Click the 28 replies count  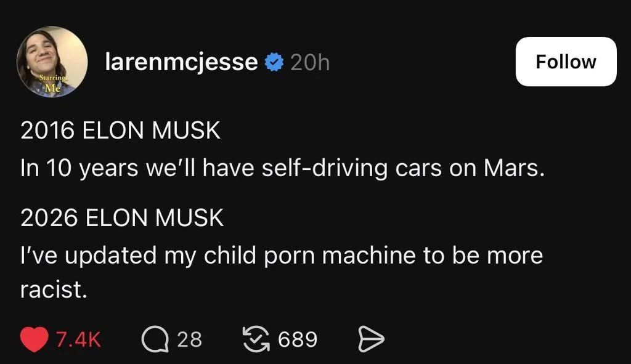click(189, 339)
